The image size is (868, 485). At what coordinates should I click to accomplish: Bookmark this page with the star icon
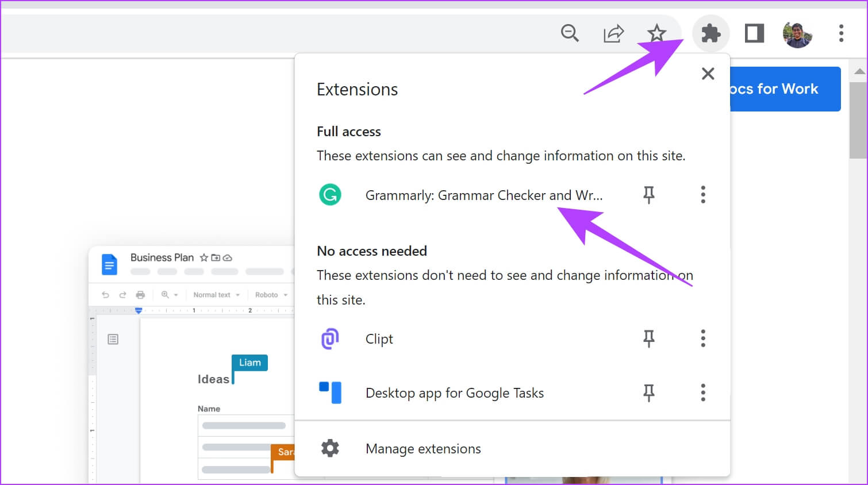pyautogui.click(x=656, y=33)
